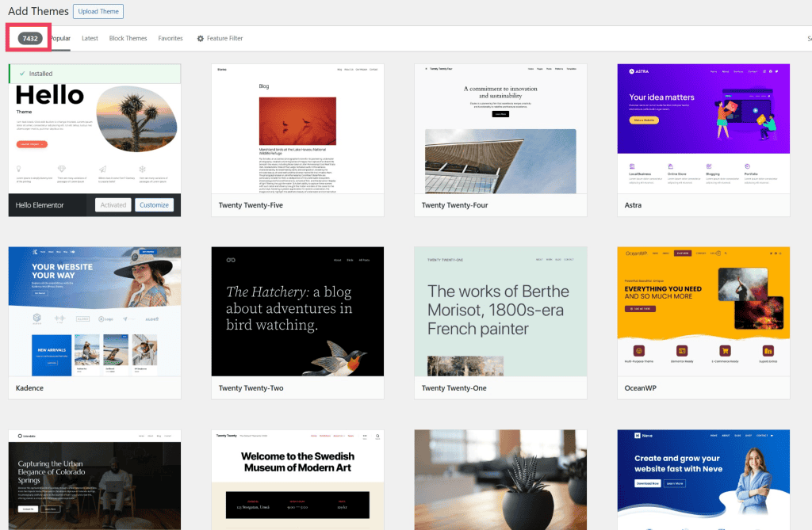Click the 7432 theme count badge
812x530 pixels.
[x=30, y=38]
